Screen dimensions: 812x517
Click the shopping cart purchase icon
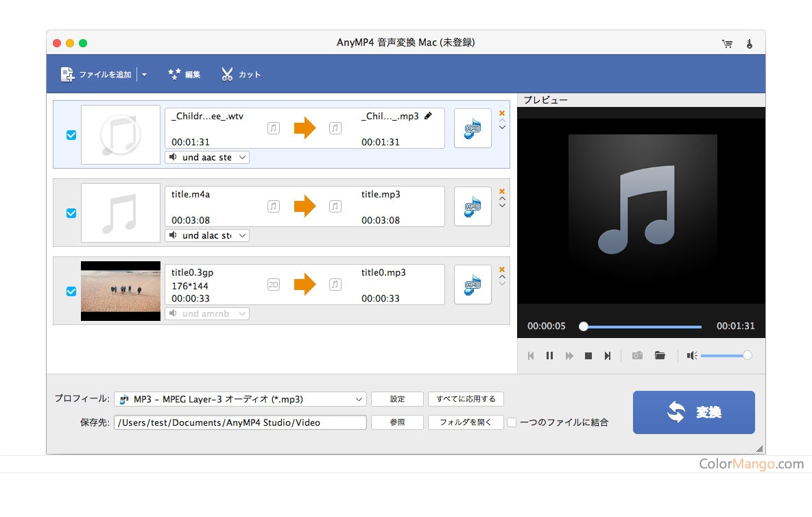tap(727, 43)
